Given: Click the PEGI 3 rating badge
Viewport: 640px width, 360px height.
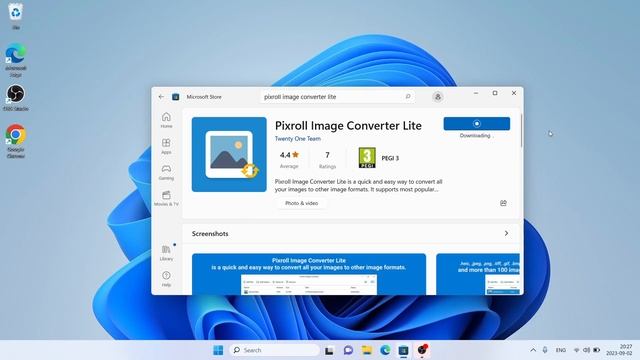Looking at the screenshot, I should [367, 158].
